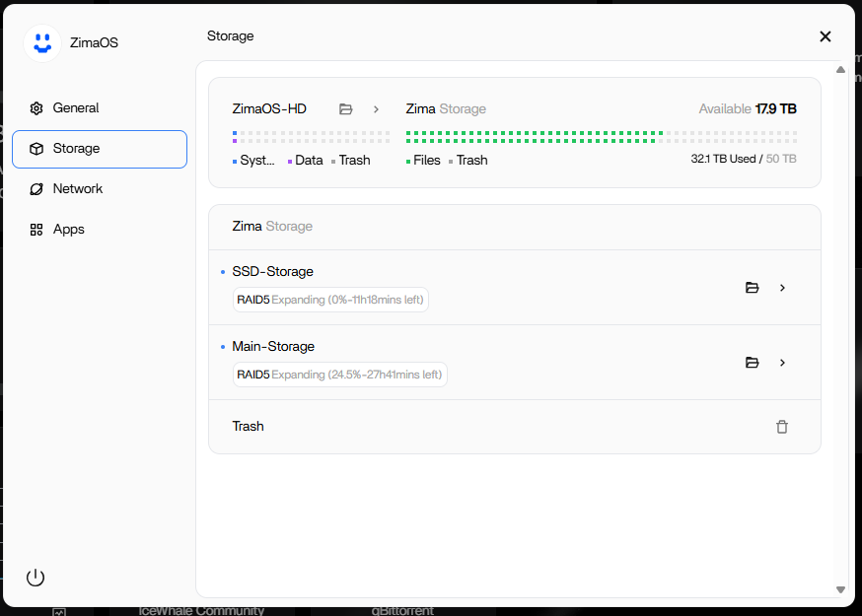
Task: Click Zima Storage title in overview card
Action: click(x=446, y=108)
